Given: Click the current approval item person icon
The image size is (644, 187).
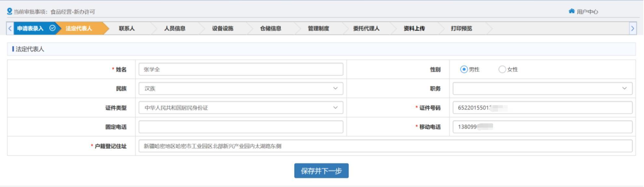Looking at the screenshot, I should pyautogui.click(x=9, y=11).
